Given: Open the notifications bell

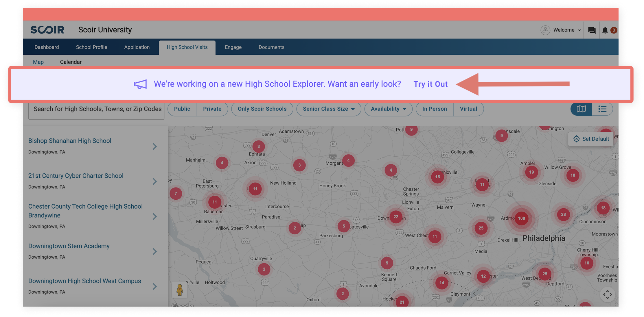Looking at the screenshot, I should pyautogui.click(x=605, y=30).
